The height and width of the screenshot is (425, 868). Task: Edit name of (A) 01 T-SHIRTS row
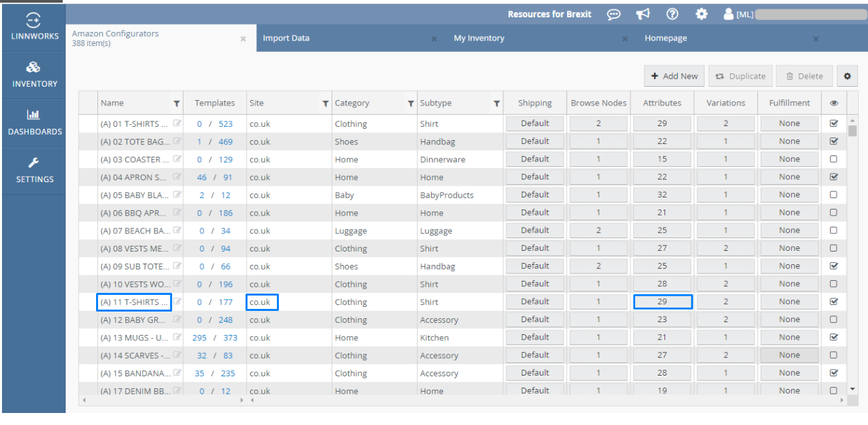coord(177,123)
